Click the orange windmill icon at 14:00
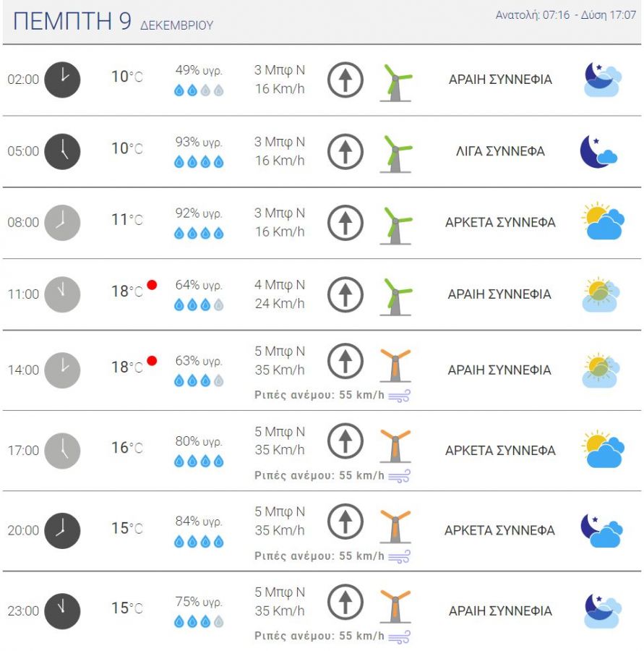Image resolution: width=644 pixels, height=651 pixels. point(395,365)
